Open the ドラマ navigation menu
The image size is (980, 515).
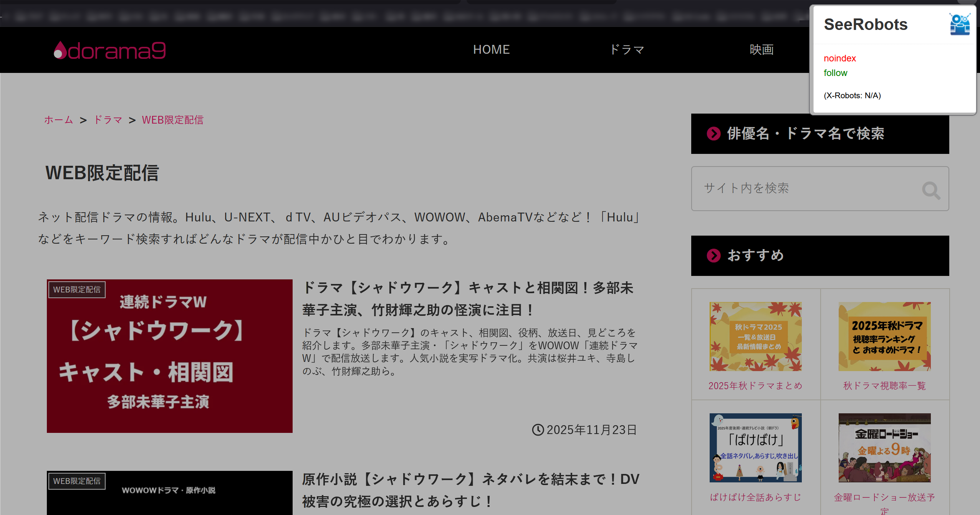tap(627, 50)
